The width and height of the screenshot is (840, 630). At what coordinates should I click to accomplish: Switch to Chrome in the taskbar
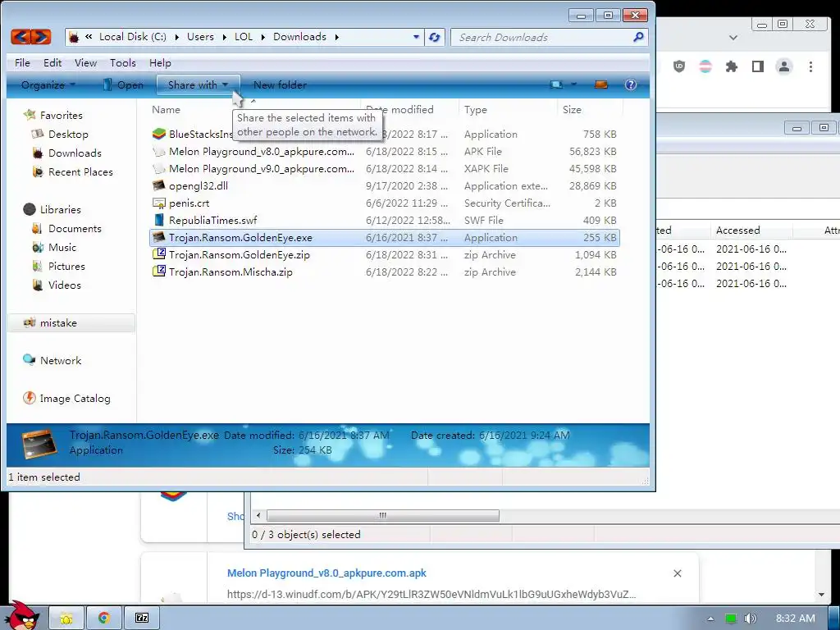pos(104,619)
